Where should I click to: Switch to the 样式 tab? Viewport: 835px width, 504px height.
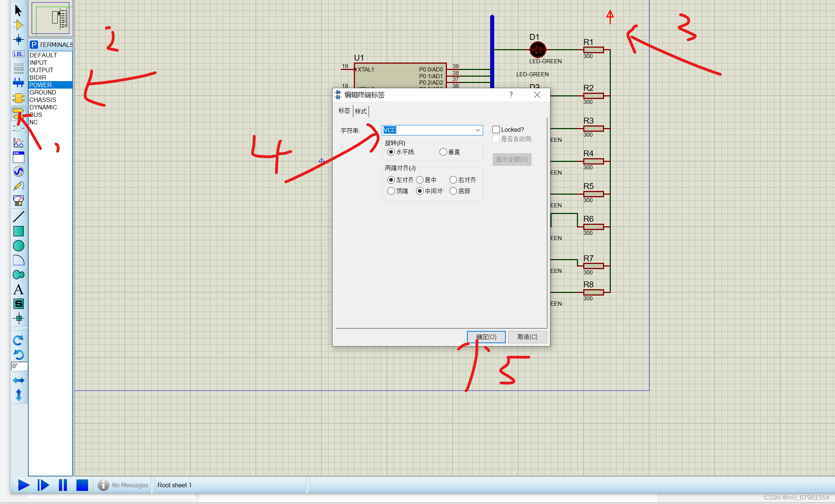pos(361,111)
